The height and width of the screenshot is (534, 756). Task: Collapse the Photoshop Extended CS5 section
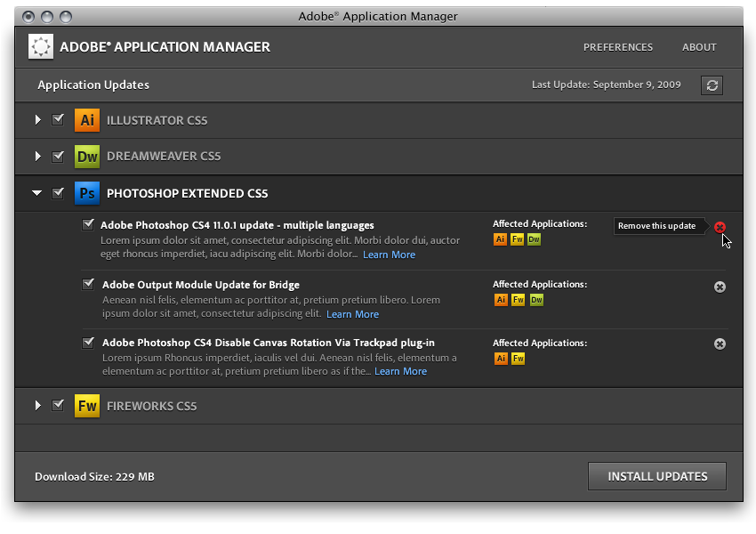(x=37, y=193)
